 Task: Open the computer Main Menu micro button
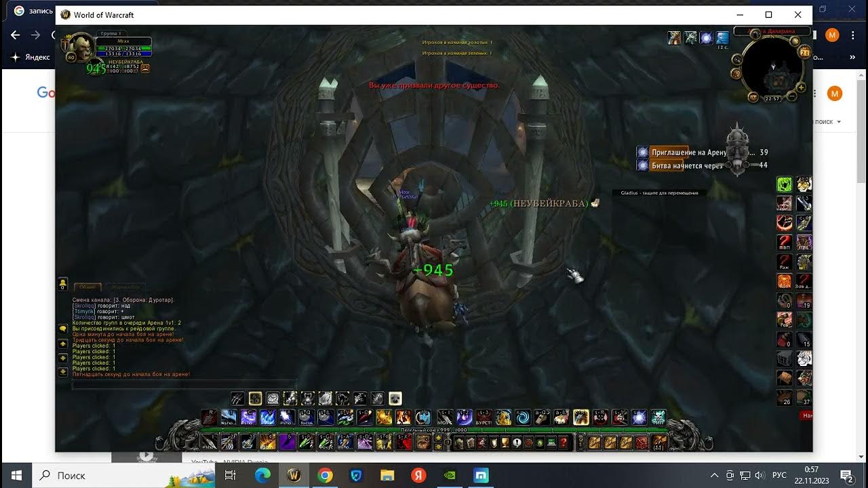551,442
